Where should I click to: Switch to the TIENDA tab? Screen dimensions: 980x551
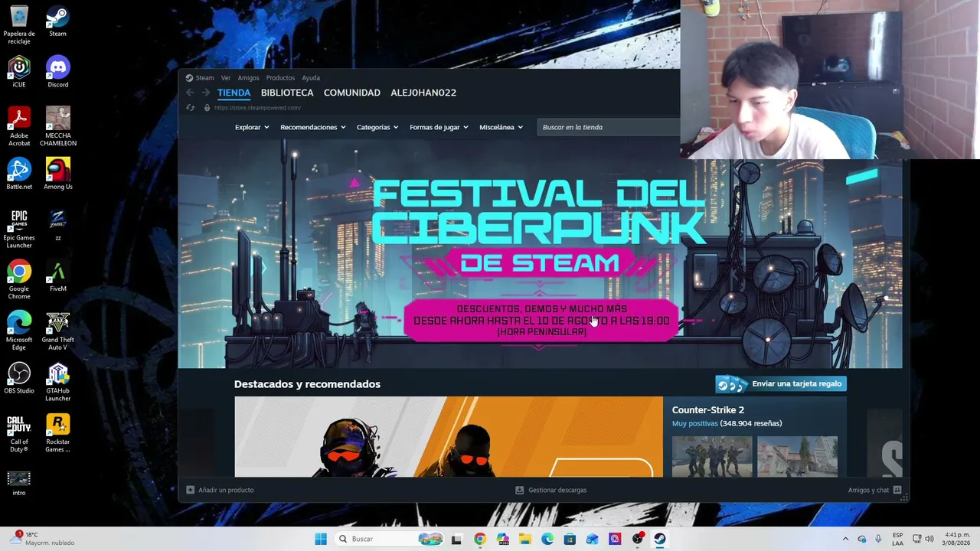(234, 93)
